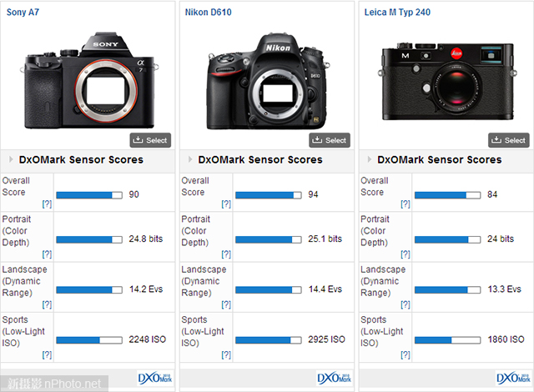The height and width of the screenshot is (392, 534).
Task: Click the Nikon D610 camera image
Action: pyautogui.click(x=269, y=81)
